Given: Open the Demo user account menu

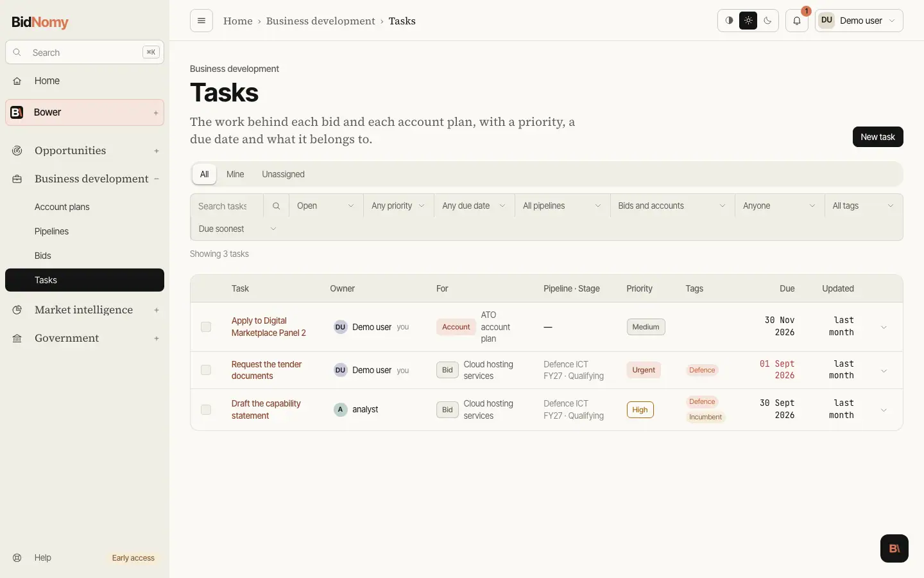Looking at the screenshot, I should coord(859,21).
